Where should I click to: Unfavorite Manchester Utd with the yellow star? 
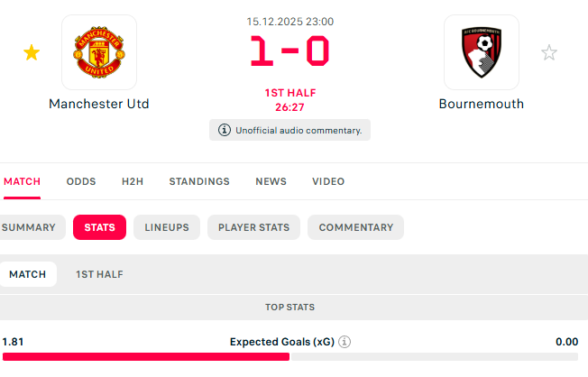[x=32, y=53]
